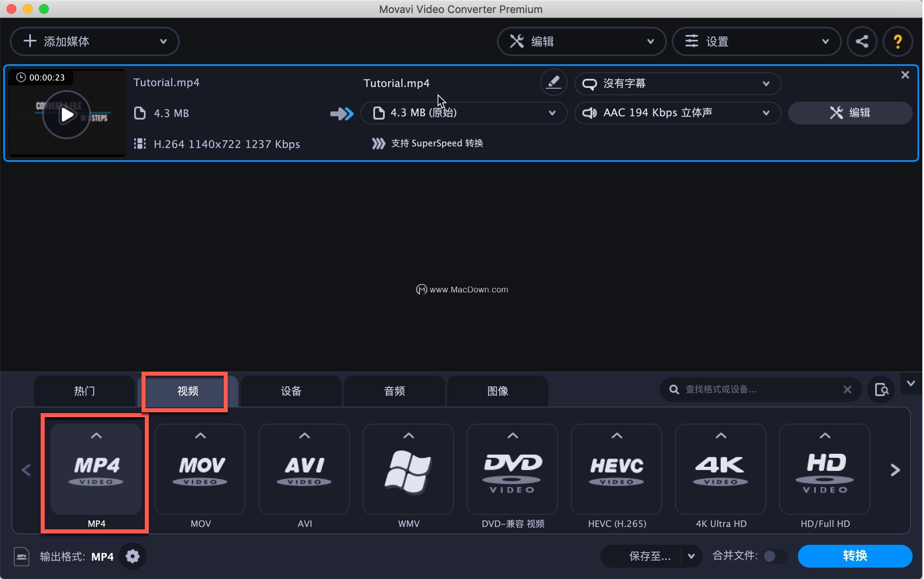Screen dimensions: 924x579
Task: Expand AVI presets chevron
Action: [304, 435]
